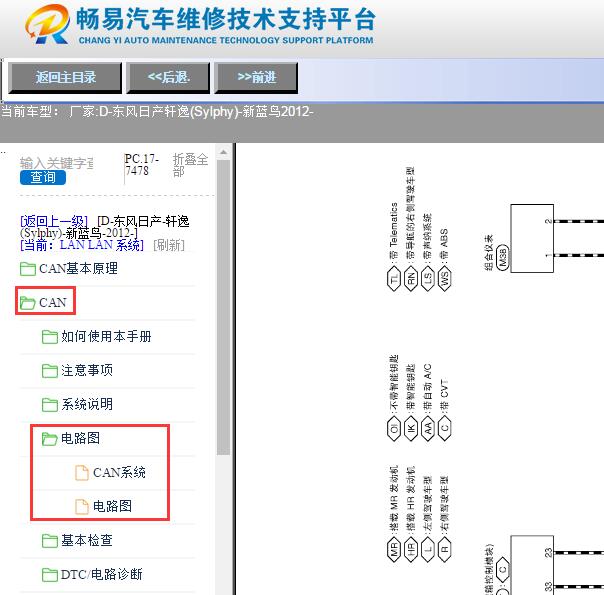This screenshot has height=595, width=604.
Task: Click the sidebar scrollbar up arrow
Action: 223,152
